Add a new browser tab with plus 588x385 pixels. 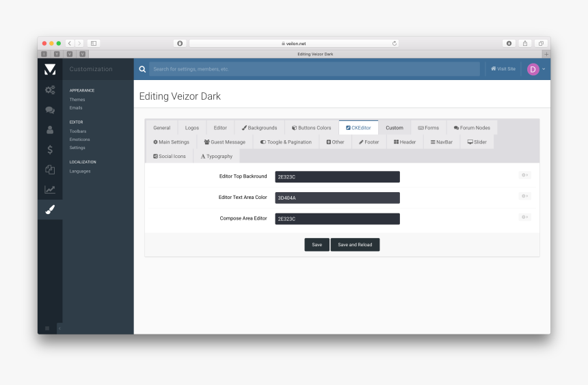point(546,54)
